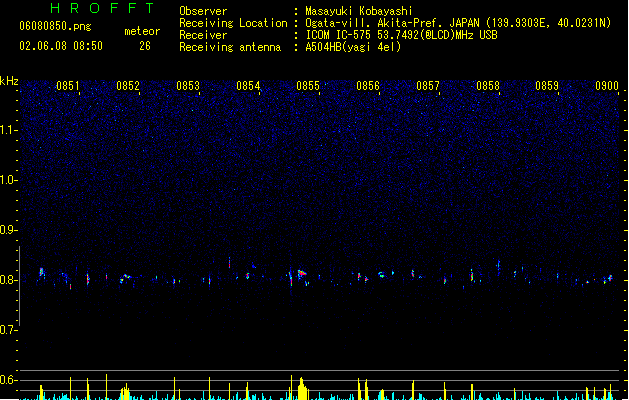This screenshot has width=629, height=400.
Task: Click the 0851 time marker
Action: [68, 85]
